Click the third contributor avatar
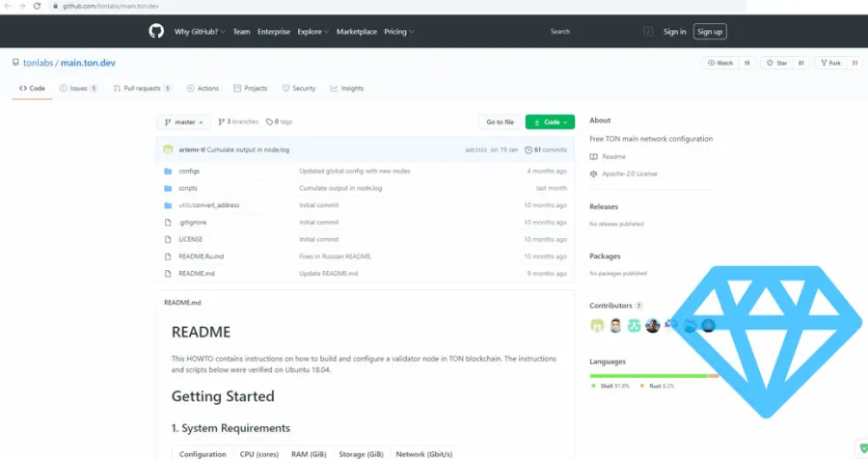The image size is (868, 459). click(634, 326)
